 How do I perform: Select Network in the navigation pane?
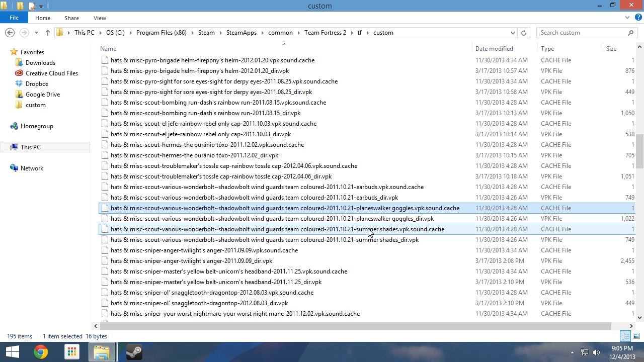click(x=32, y=168)
